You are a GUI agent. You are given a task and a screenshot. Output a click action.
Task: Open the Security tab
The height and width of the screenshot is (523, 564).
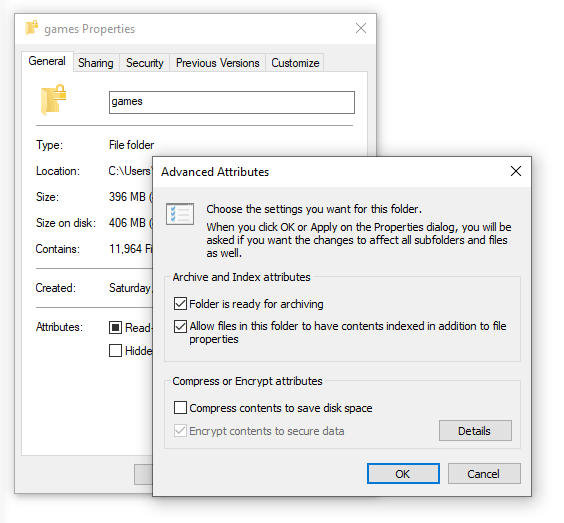click(x=145, y=63)
